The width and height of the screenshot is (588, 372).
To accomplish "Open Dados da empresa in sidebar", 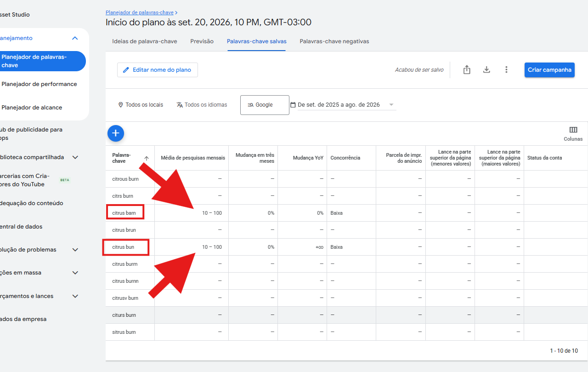I will click(23, 319).
